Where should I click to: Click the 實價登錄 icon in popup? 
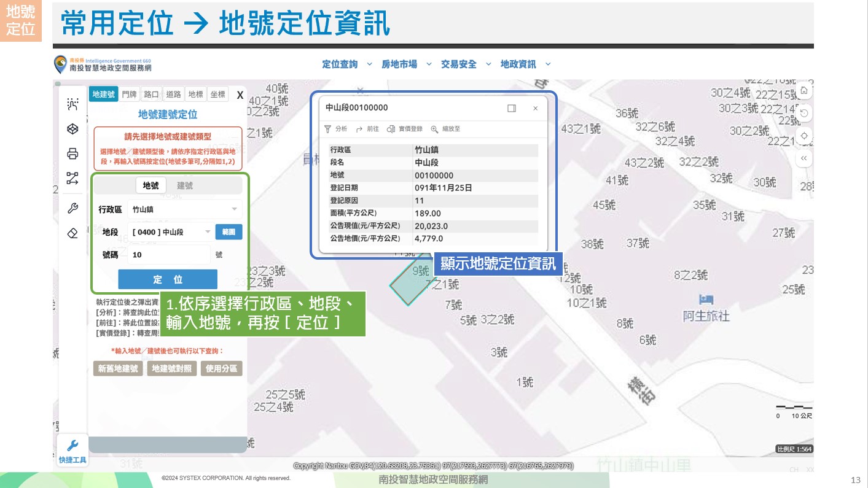coord(391,129)
